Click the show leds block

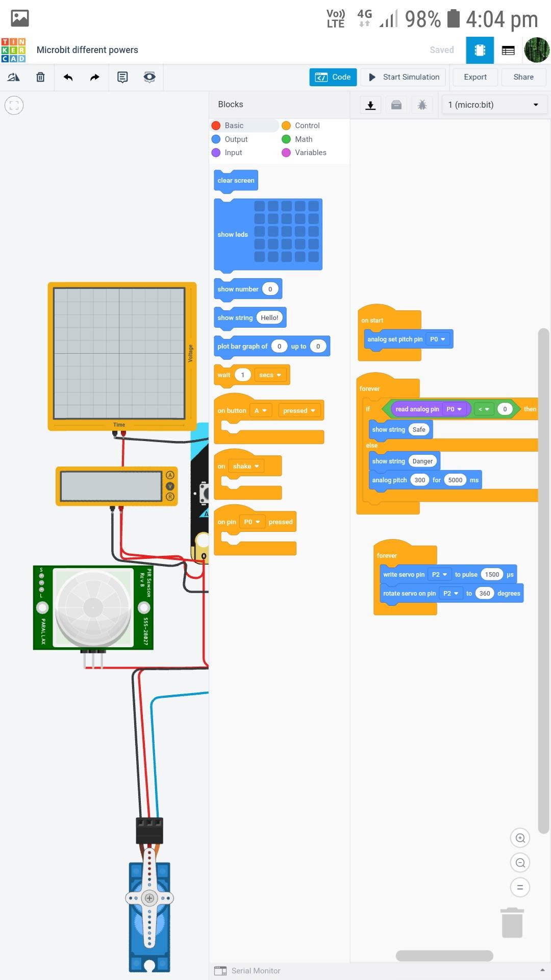(268, 235)
